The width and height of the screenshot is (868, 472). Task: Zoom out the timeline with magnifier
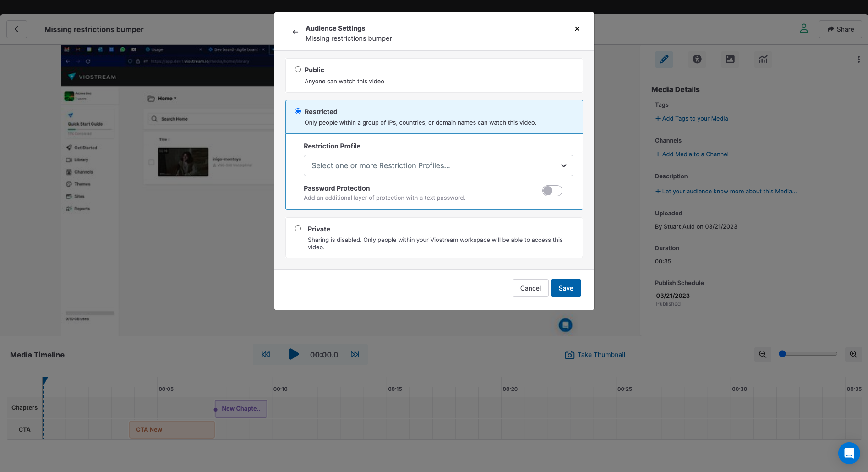click(x=763, y=354)
